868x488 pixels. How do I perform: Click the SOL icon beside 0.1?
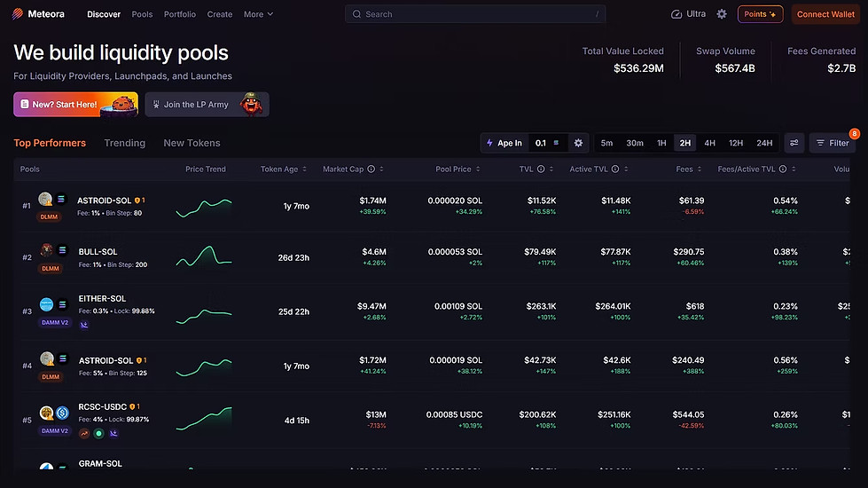click(556, 143)
